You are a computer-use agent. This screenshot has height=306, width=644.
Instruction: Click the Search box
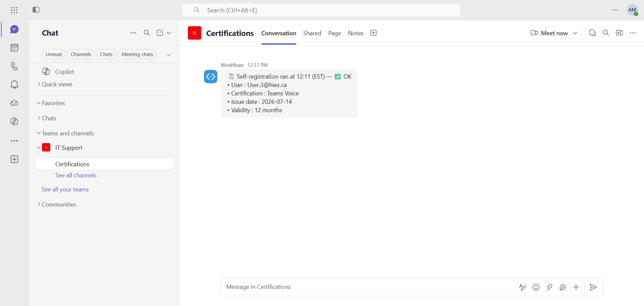coord(321,10)
